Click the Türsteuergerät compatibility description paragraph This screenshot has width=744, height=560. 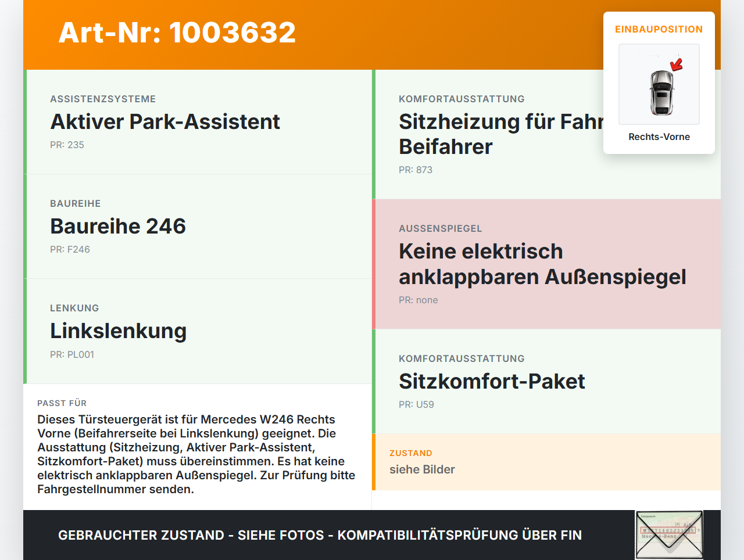click(196, 454)
